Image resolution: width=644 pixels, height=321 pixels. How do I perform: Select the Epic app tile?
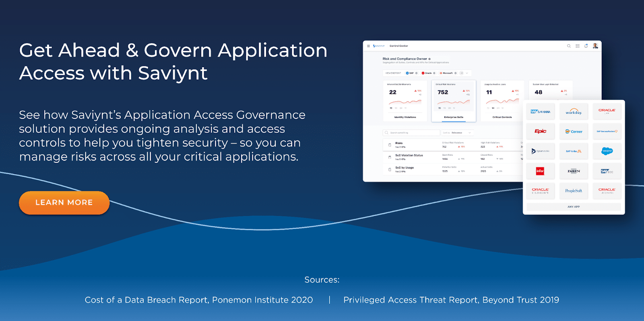click(x=540, y=131)
